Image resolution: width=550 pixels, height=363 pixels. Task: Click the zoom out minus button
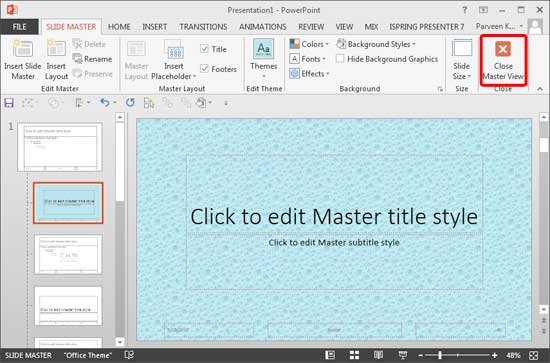420,356
